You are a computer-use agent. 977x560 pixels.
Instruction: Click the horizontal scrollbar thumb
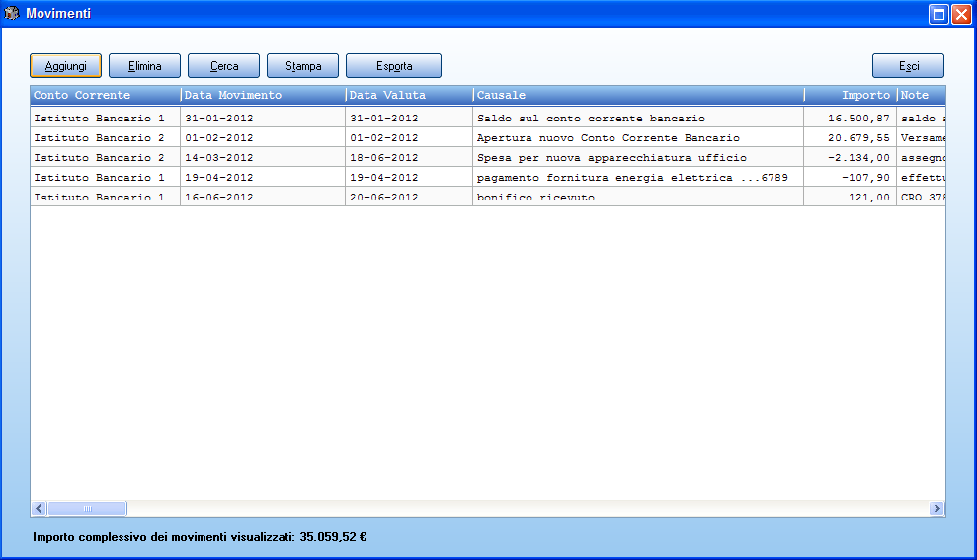point(87,509)
